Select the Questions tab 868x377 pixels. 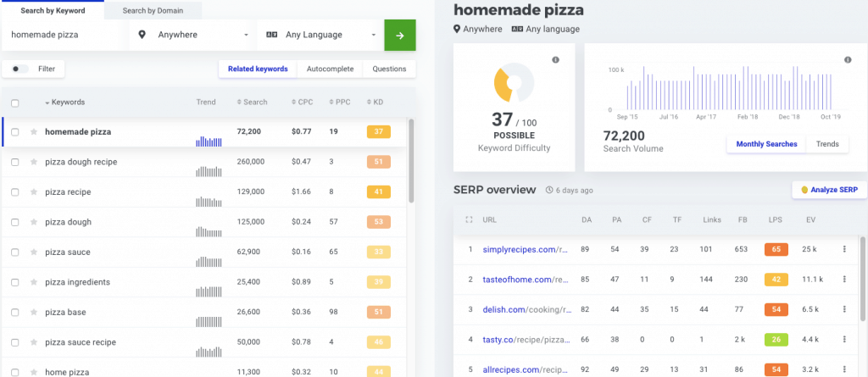(x=389, y=69)
